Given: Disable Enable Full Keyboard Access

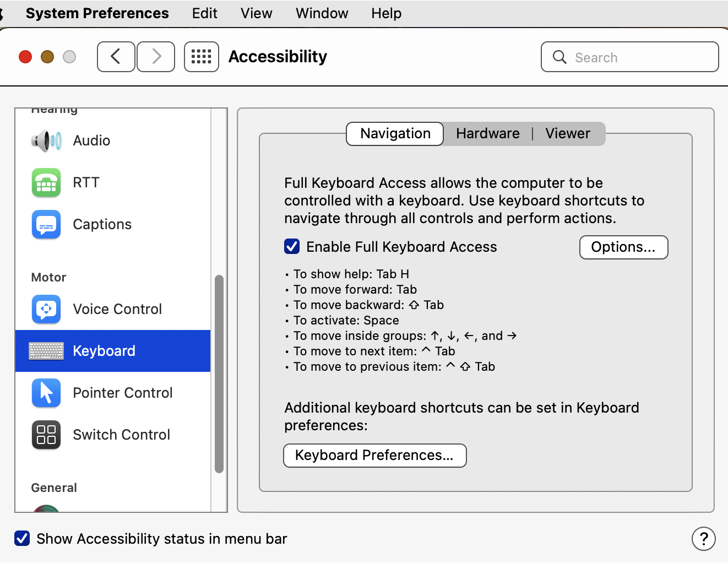Looking at the screenshot, I should (x=291, y=246).
